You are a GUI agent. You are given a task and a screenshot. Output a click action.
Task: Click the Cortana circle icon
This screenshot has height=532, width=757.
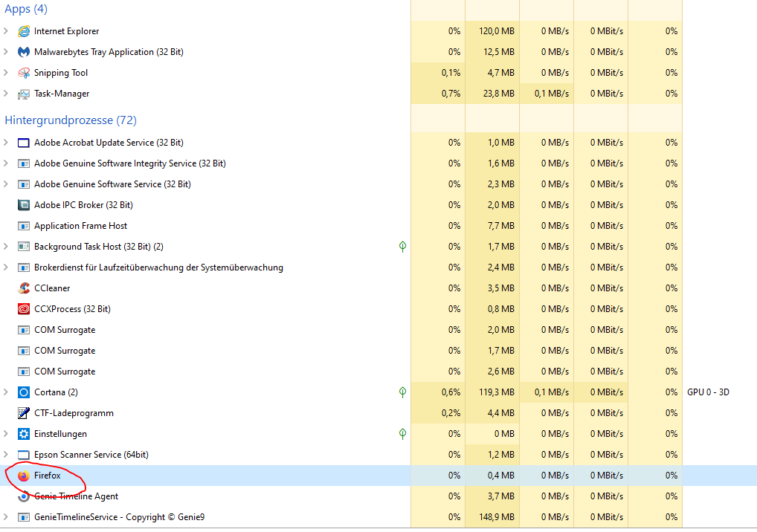pos(24,392)
